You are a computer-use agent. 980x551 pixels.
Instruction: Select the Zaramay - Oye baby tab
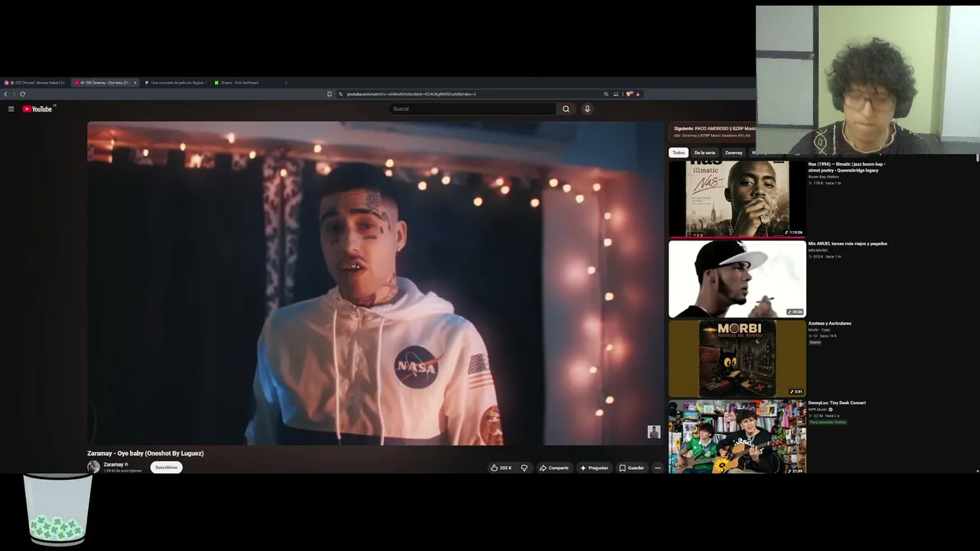tap(103, 83)
